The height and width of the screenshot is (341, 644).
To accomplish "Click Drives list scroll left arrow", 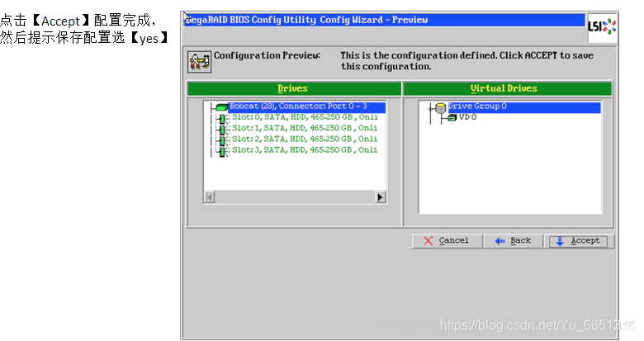I will click(x=210, y=197).
